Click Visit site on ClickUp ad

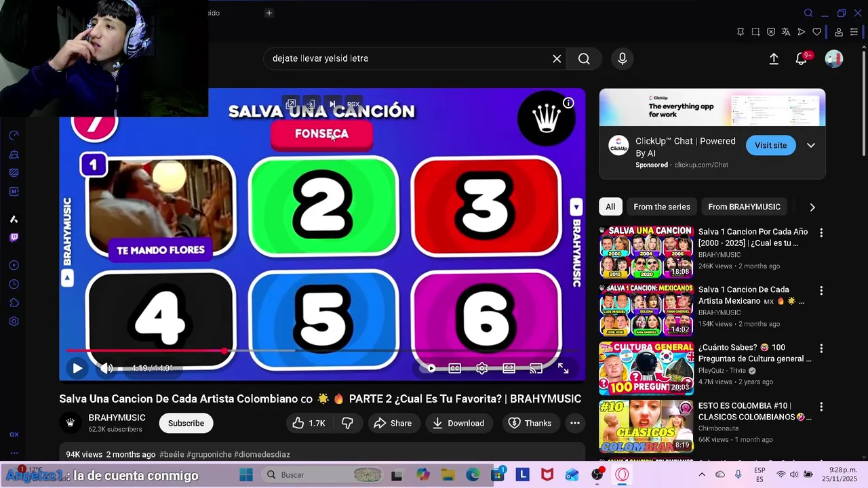(x=770, y=145)
